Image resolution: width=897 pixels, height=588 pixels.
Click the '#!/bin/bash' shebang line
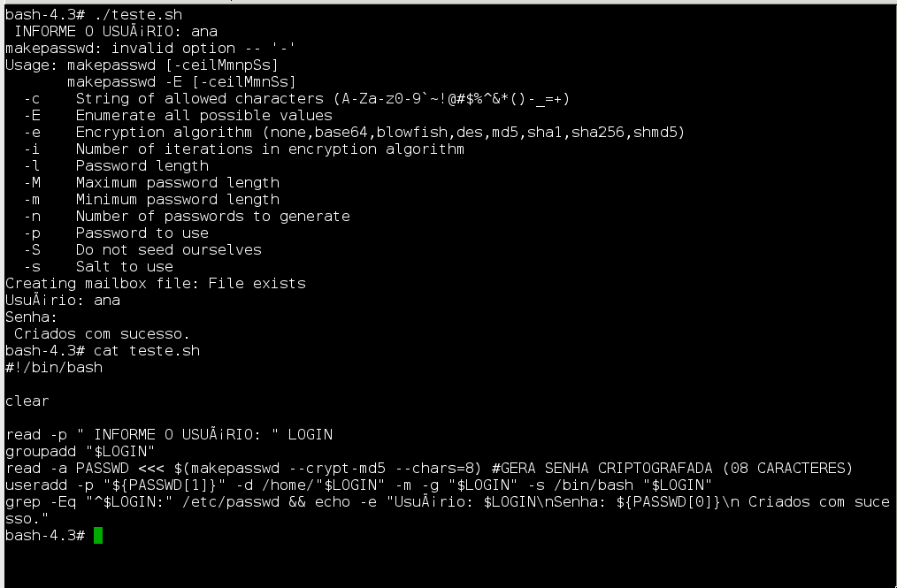pos(54,367)
